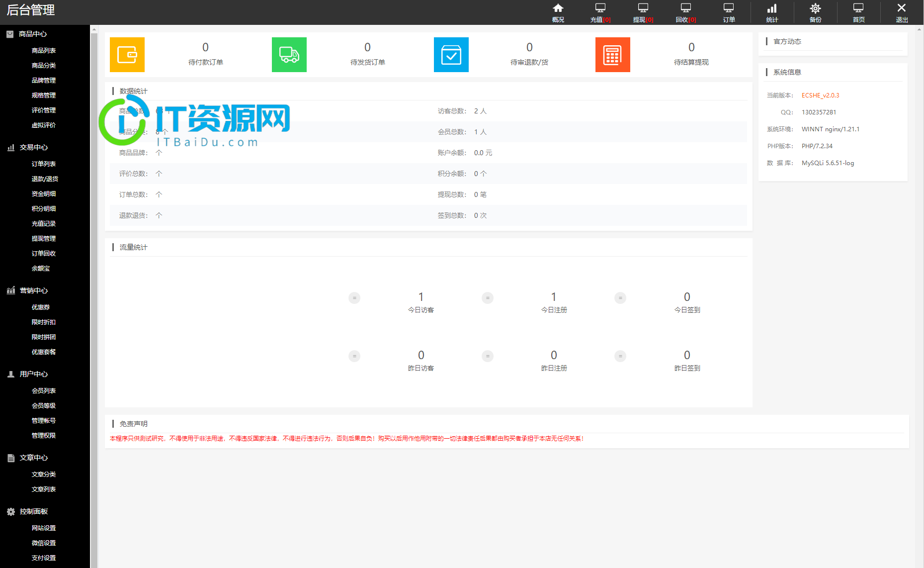Image resolution: width=924 pixels, height=568 pixels.
Task: Open the 回收 recycle monitor icon
Action: pyautogui.click(x=686, y=8)
